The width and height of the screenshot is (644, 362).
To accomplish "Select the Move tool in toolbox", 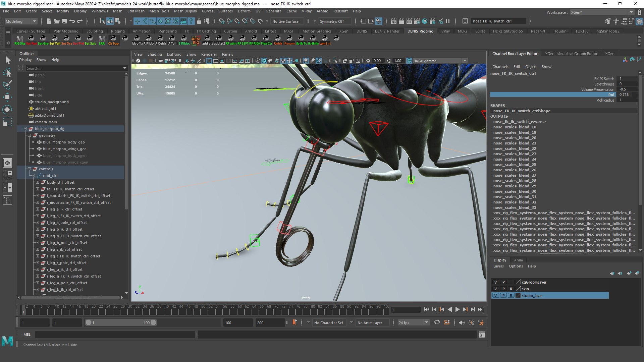I will [7, 97].
